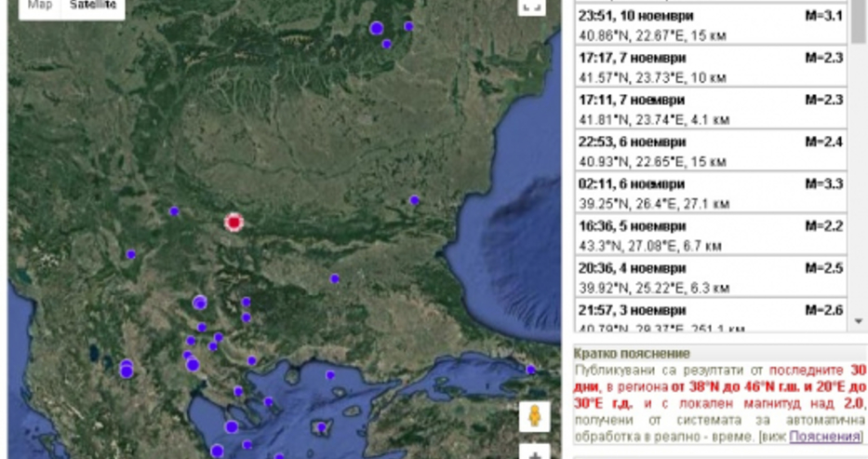Select the purple marker in the Aegean Sea
868x459 pixels.
[329, 375]
